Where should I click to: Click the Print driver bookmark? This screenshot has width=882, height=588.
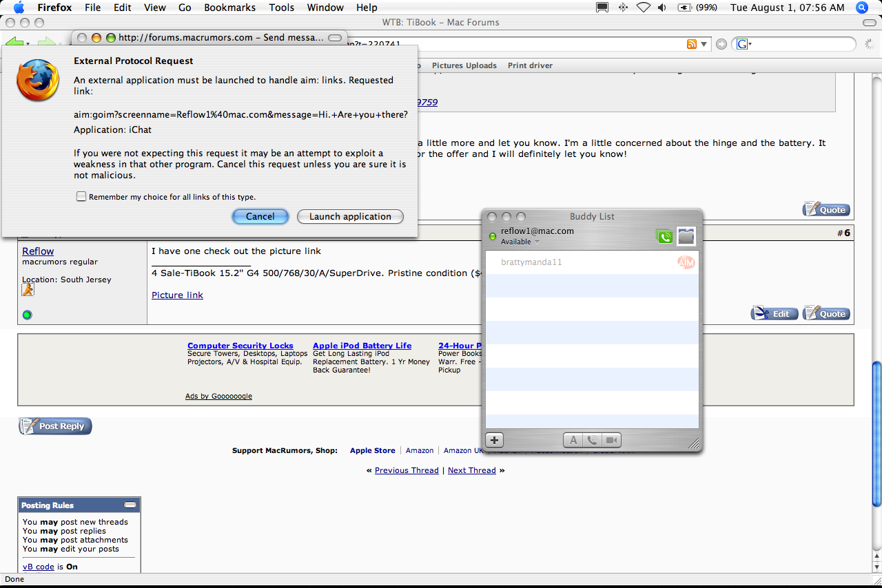(531, 65)
